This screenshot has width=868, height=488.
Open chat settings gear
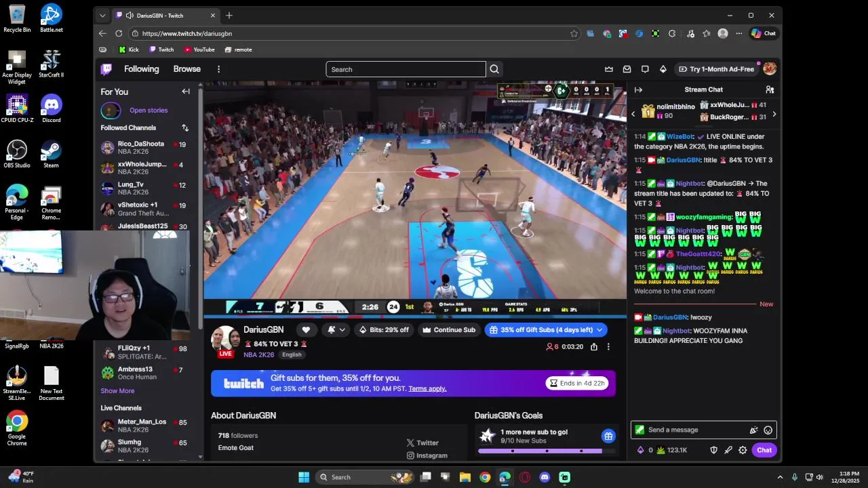pyautogui.click(x=743, y=450)
